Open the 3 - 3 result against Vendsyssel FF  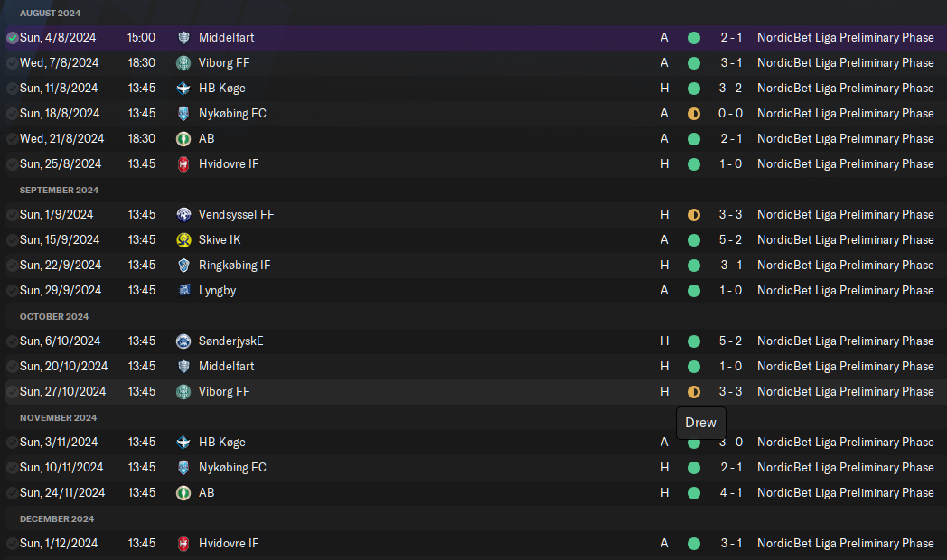point(730,214)
